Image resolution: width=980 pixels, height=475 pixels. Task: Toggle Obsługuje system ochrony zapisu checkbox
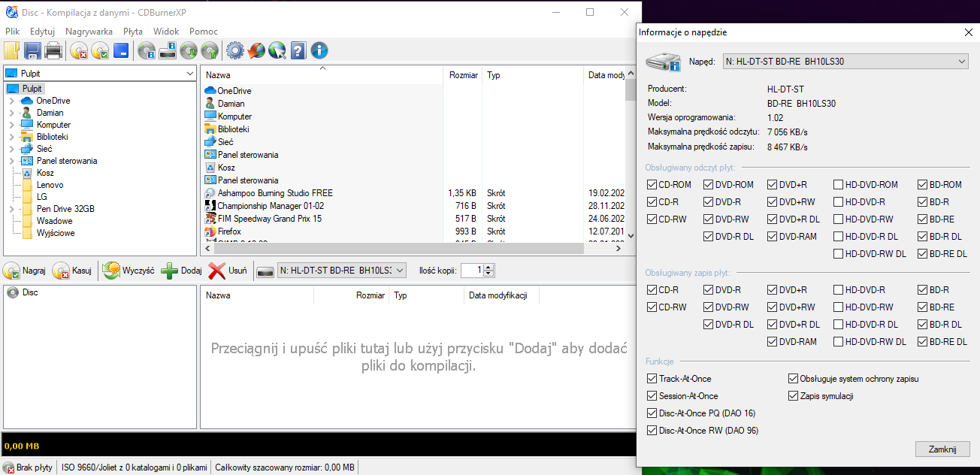click(x=794, y=379)
